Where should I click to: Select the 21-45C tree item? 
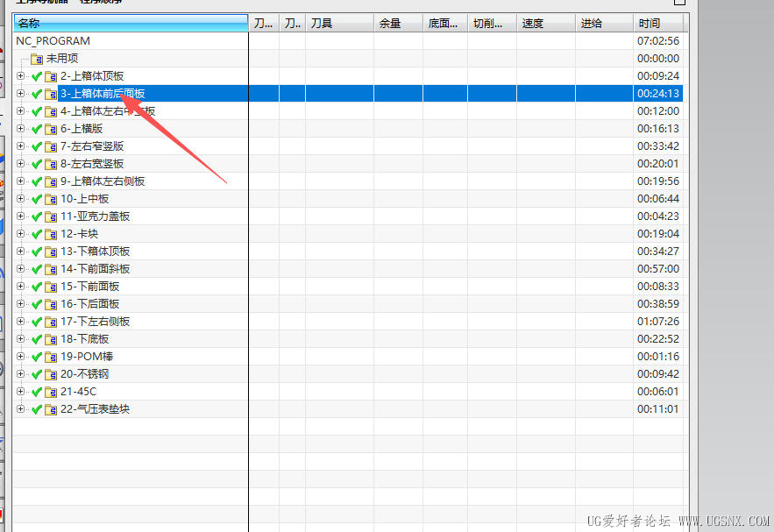pos(79,392)
